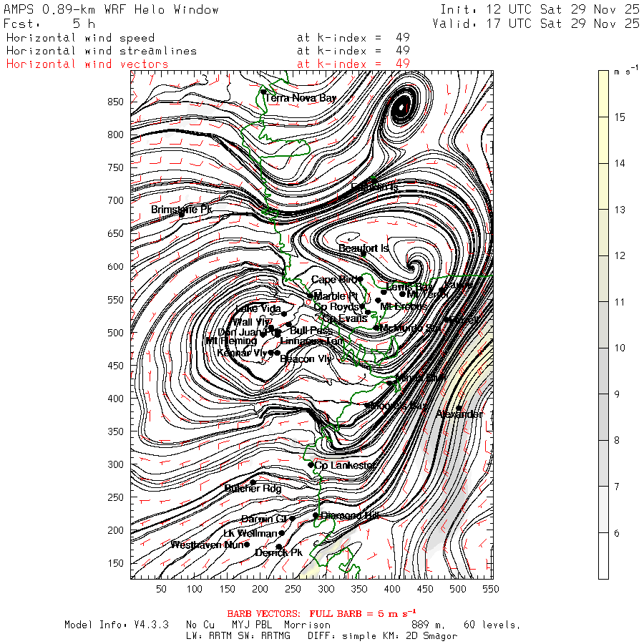Click the BARB VECTORS FULL BARB caption

tap(321, 614)
